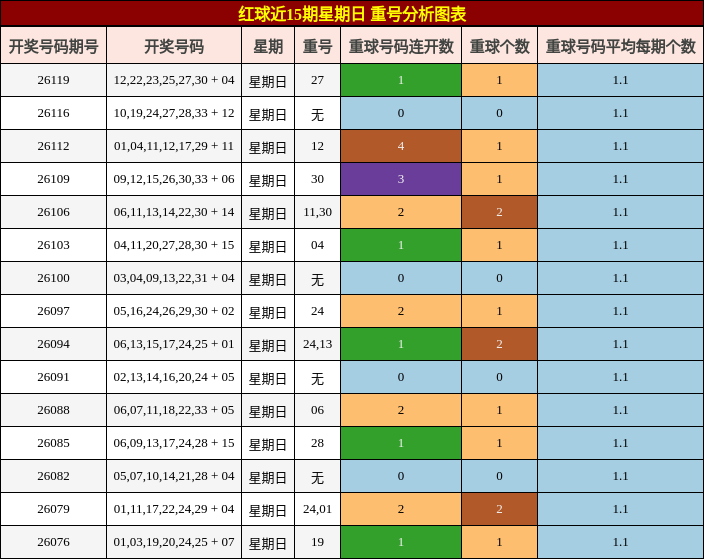Image resolution: width=704 pixels, height=559 pixels.
Task: Select issue number 26116
Action: coord(53,113)
